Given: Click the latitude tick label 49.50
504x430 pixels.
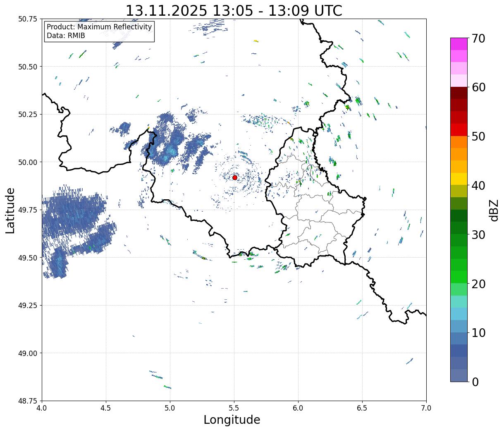Looking at the screenshot, I should 28,258.
